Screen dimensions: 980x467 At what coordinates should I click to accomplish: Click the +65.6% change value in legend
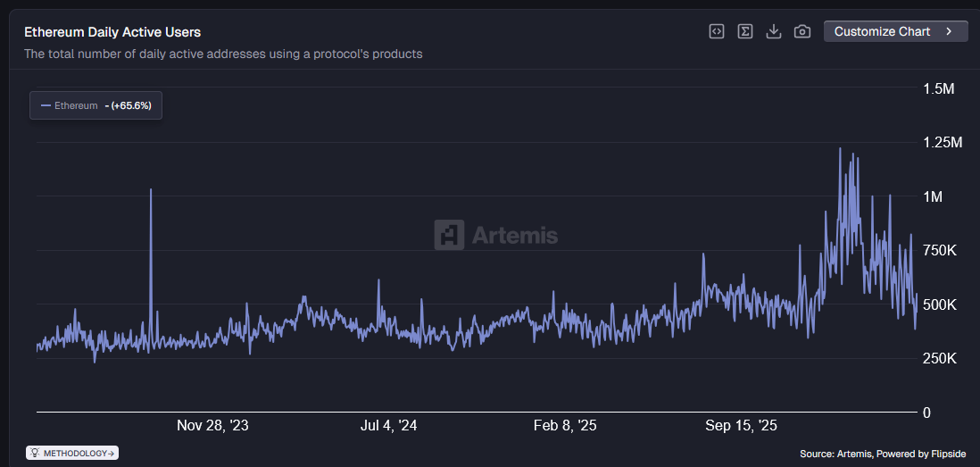[130, 105]
